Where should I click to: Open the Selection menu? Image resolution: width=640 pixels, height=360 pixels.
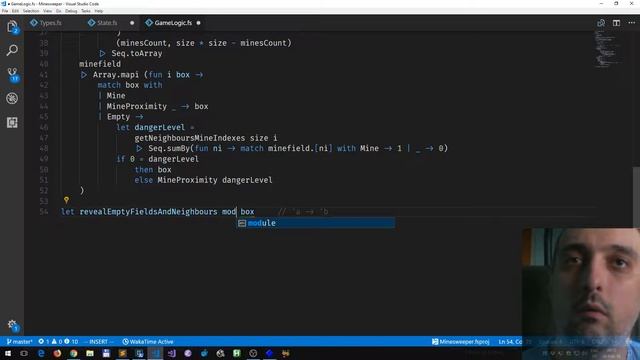(x=31, y=11)
